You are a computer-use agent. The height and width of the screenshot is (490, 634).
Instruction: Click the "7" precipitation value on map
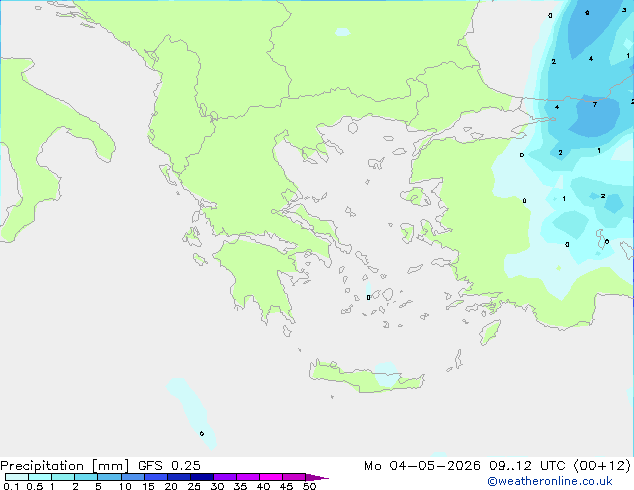(x=594, y=105)
